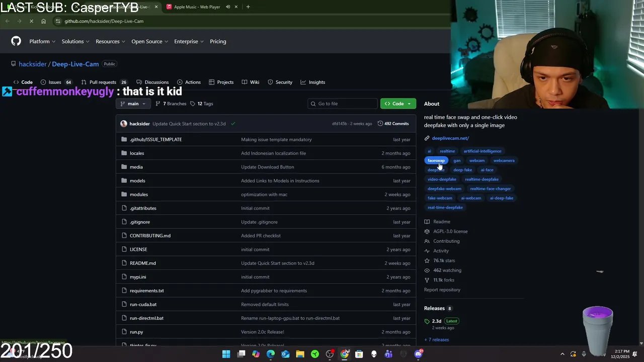View the 12 Tags link

click(x=202, y=104)
